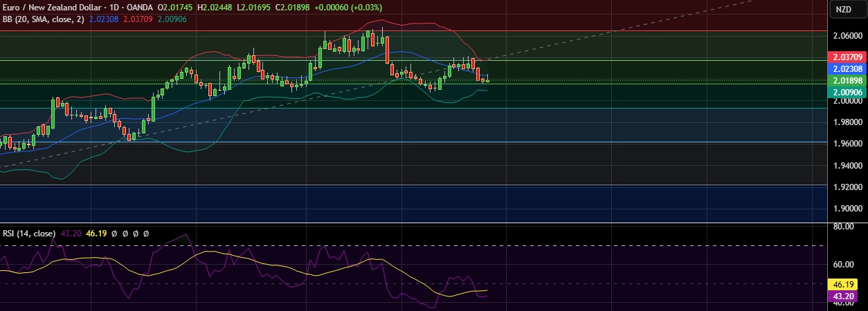The image size is (868, 311).
Task: Click the last candlestick on the chart
Action: tap(488, 79)
